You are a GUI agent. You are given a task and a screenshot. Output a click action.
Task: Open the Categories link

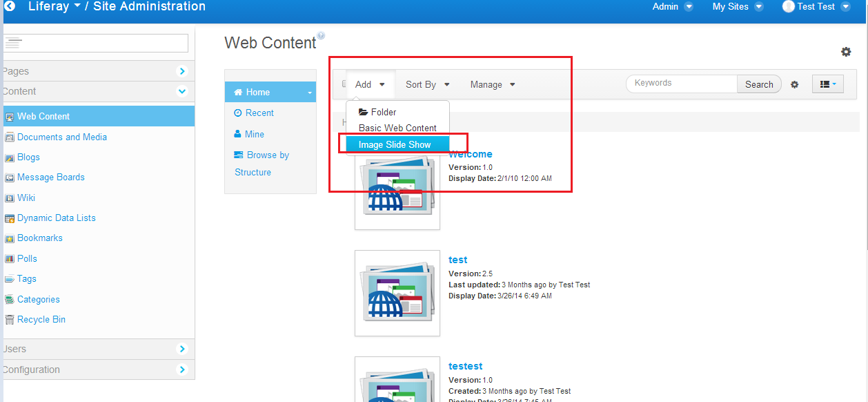(39, 299)
